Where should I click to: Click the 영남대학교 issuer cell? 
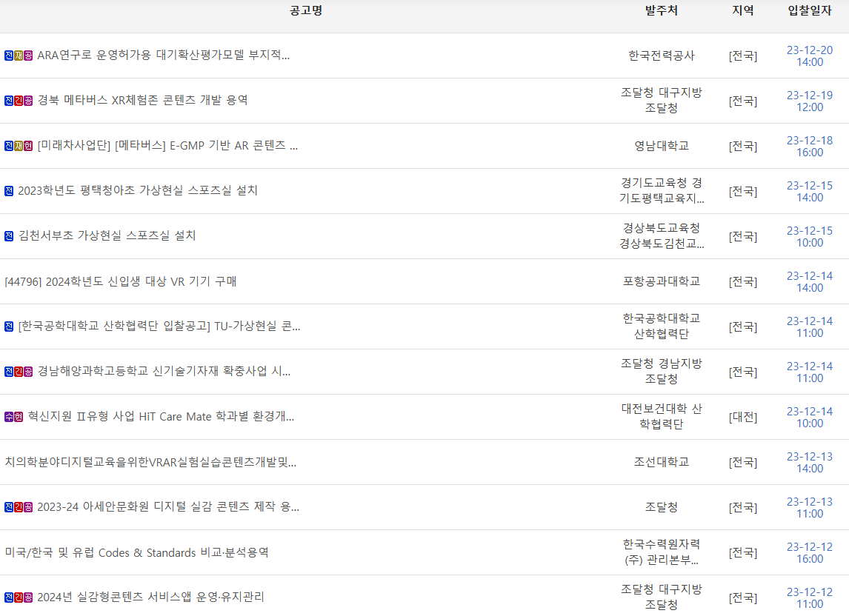point(661,146)
